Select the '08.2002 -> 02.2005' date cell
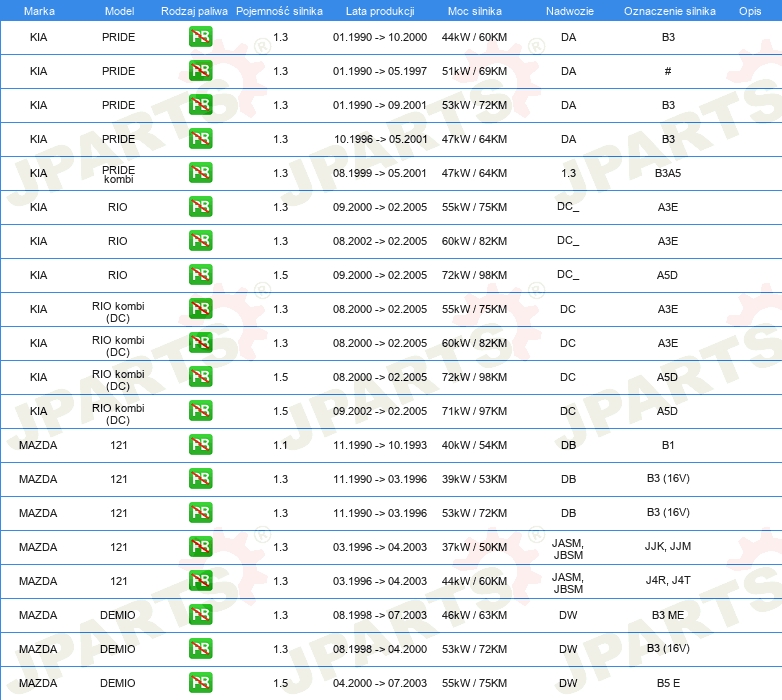 tap(380, 241)
